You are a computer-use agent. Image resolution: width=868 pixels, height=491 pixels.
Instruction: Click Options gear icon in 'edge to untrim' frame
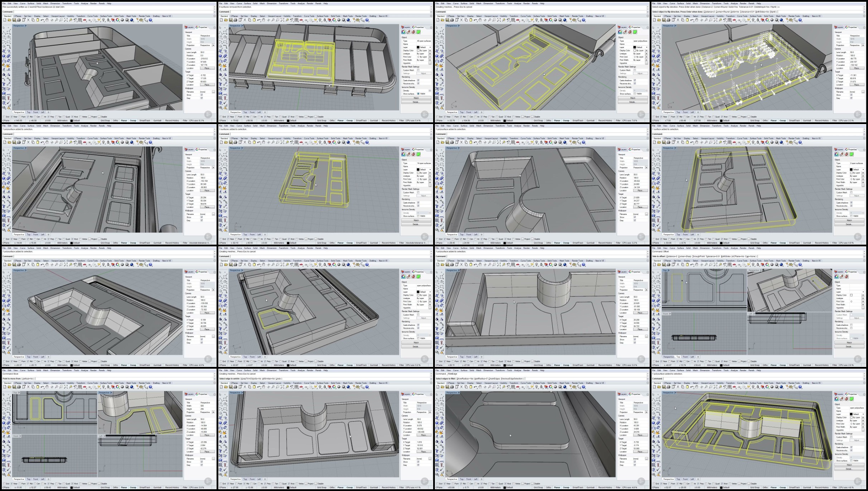click(x=358, y=387)
